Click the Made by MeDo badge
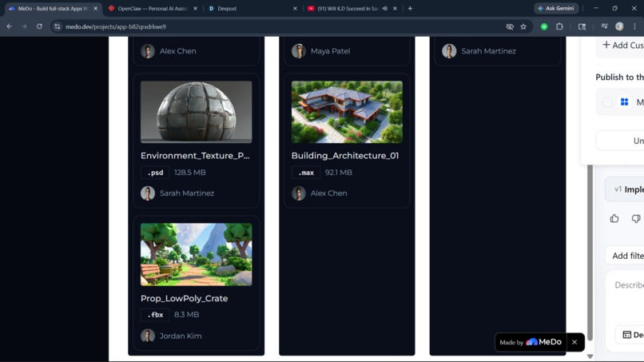This screenshot has width=644, height=362. 531,342
